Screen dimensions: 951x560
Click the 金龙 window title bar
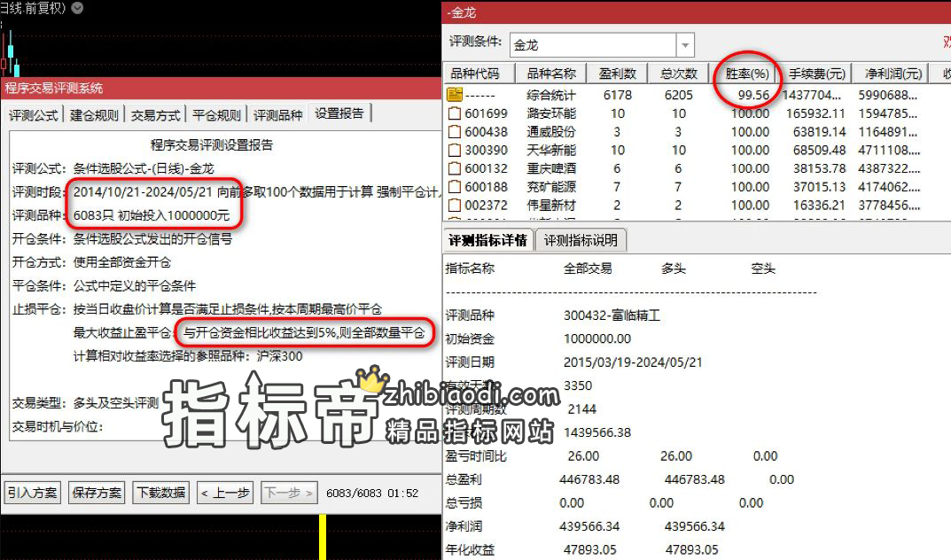point(697,12)
